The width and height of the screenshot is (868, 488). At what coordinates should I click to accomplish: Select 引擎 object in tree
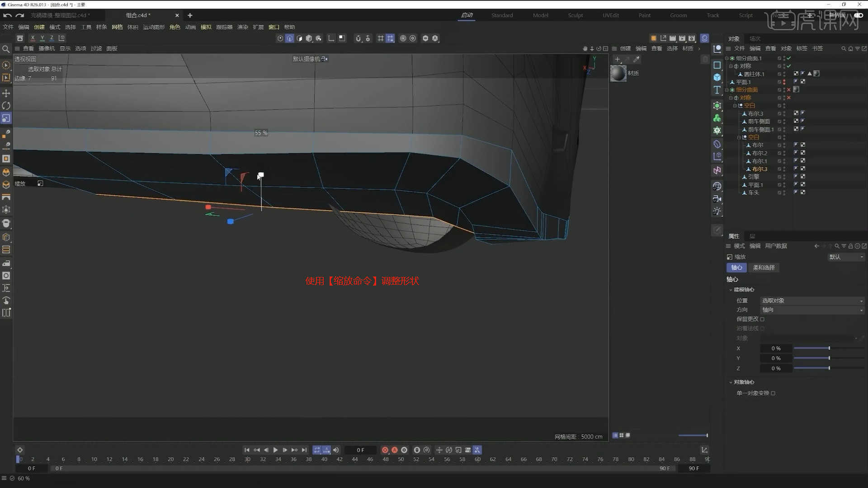[753, 177]
